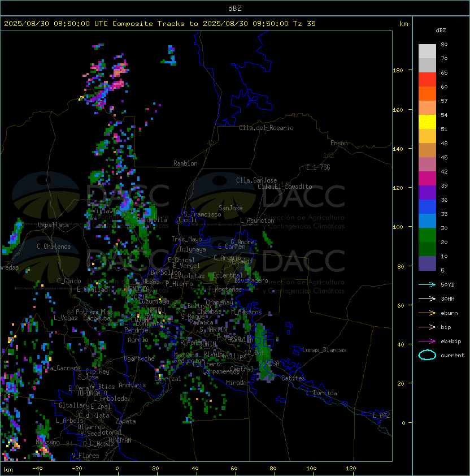Click the 'E_1-736' map label
The image size is (470, 476).
318,167
